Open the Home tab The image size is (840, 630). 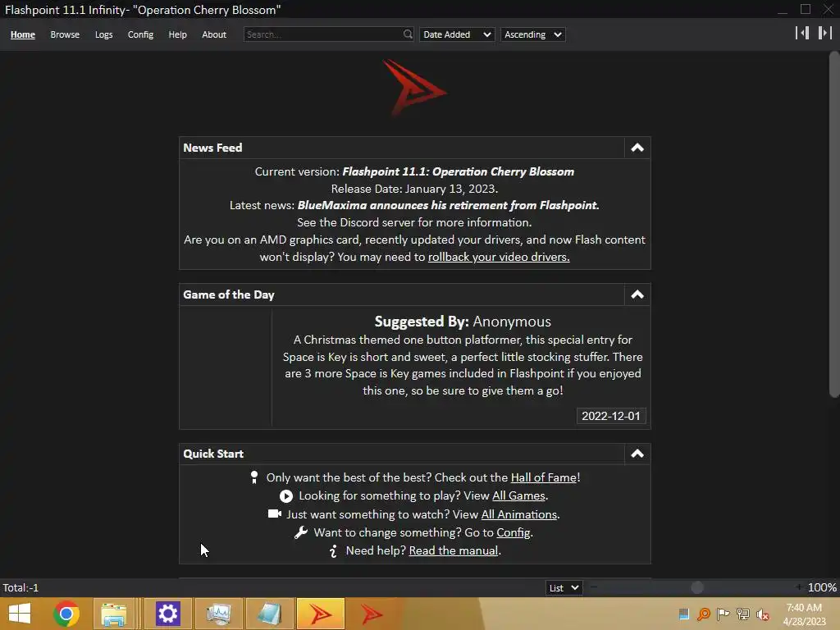point(22,34)
